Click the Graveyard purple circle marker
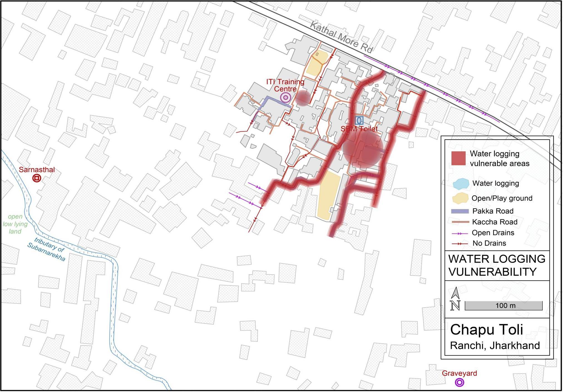 pyautogui.click(x=459, y=383)
